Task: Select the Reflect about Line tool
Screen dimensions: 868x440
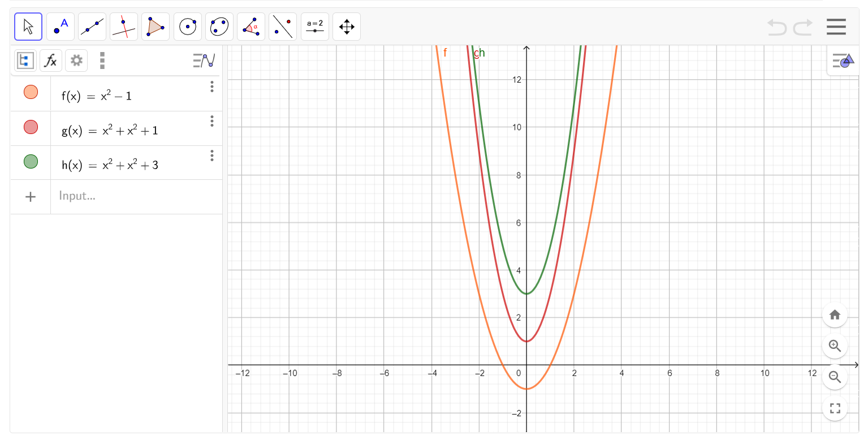Action: coord(283,27)
